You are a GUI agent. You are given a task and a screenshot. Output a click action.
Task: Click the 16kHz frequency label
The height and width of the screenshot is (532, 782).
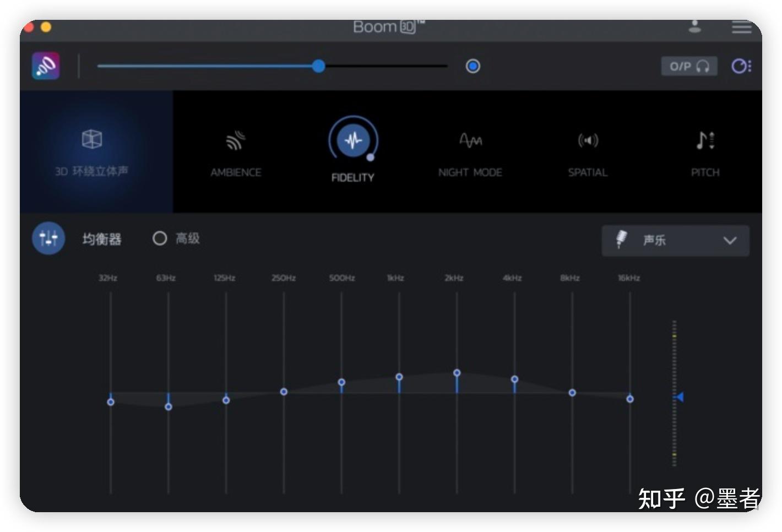pos(629,278)
